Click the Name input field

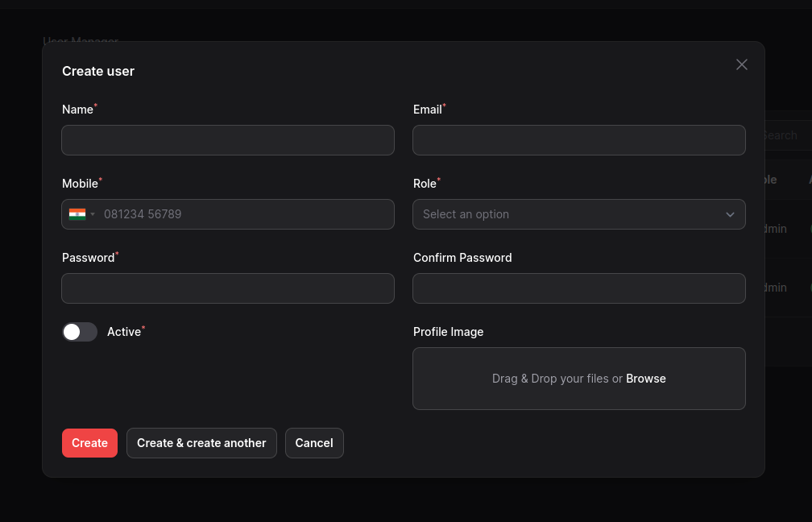(x=228, y=140)
